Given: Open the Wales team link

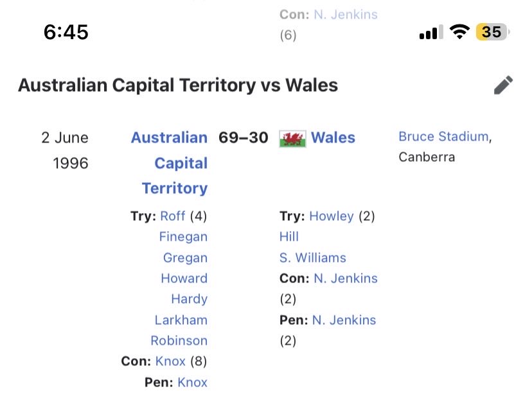Looking at the screenshot, I should 333,137.
